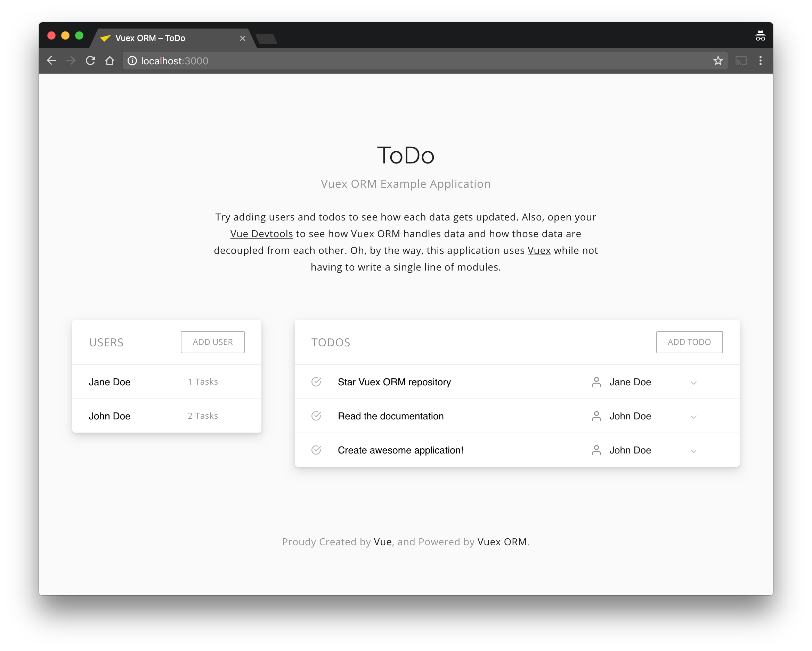Click the user profile icon next to Jane Doe todo
The width and height of the screenshot is (812, 651).
595,382
